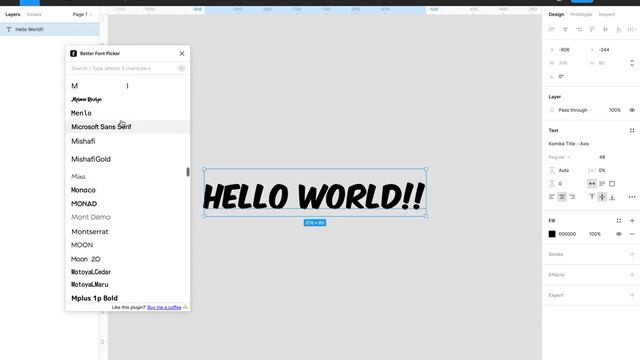Apply the MotoyaLCedar font
The width and height of the screenshot is (640, 360).
[91, 272]
